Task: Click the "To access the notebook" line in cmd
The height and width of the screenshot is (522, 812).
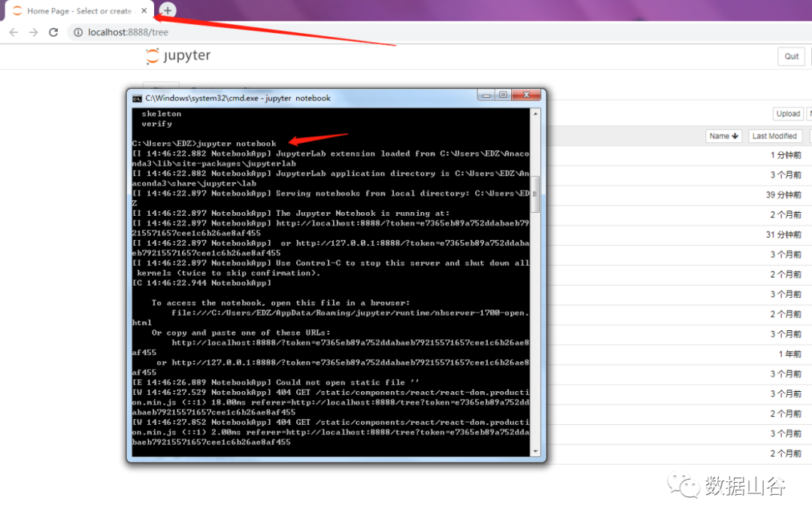Action: coord(280,303)
